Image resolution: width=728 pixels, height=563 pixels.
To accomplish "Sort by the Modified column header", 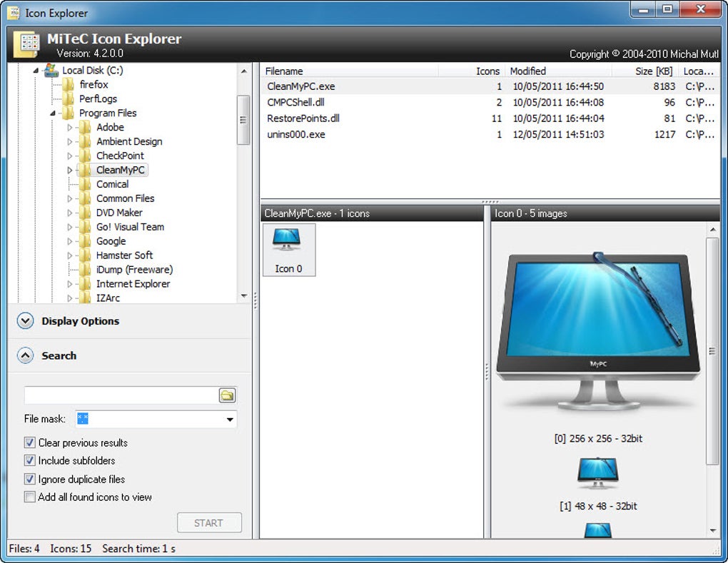I will point(559,71).
